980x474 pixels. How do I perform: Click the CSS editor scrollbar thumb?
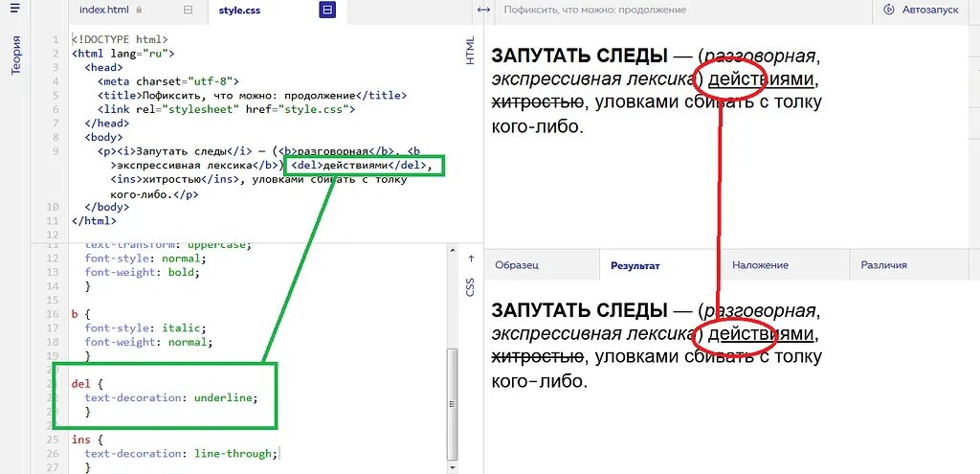tap(454, 405)
